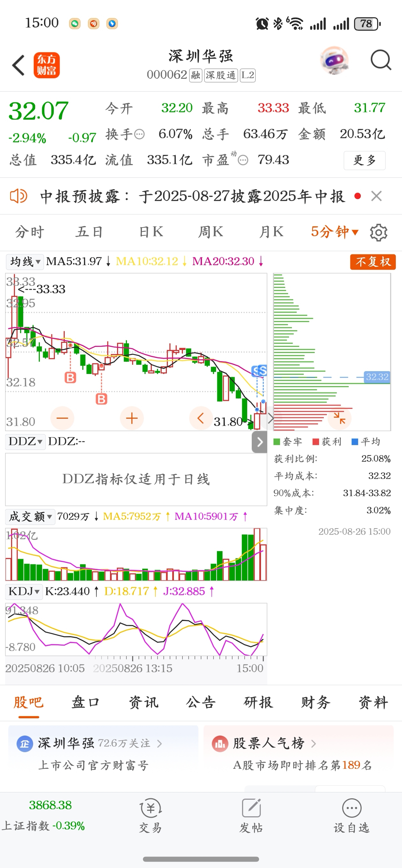
Task: Move chart left with orange arrow
Action: pyautogui.click(x=201, y=418)
